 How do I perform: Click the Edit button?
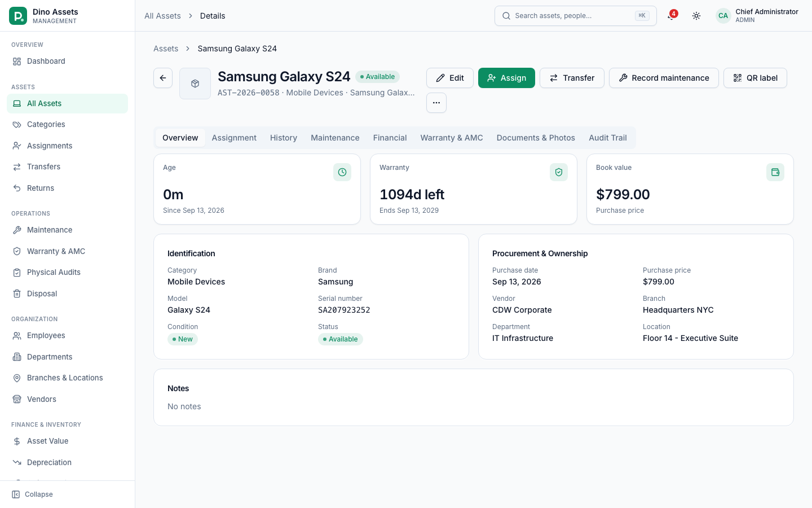450,78
